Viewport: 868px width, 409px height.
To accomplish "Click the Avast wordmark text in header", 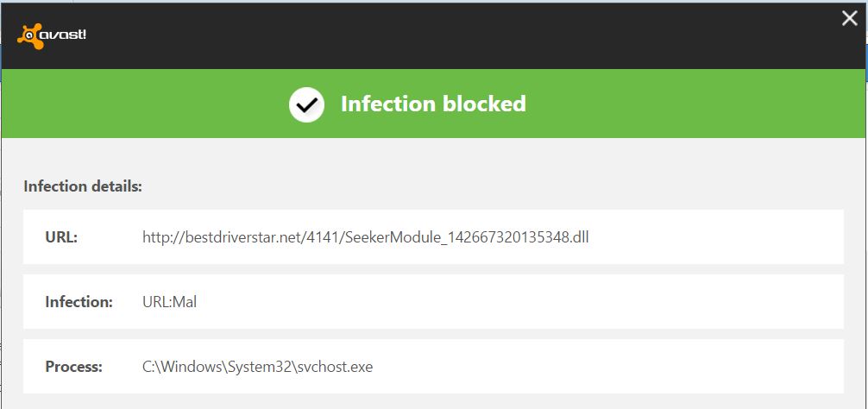I will click(x=66, y=35).
